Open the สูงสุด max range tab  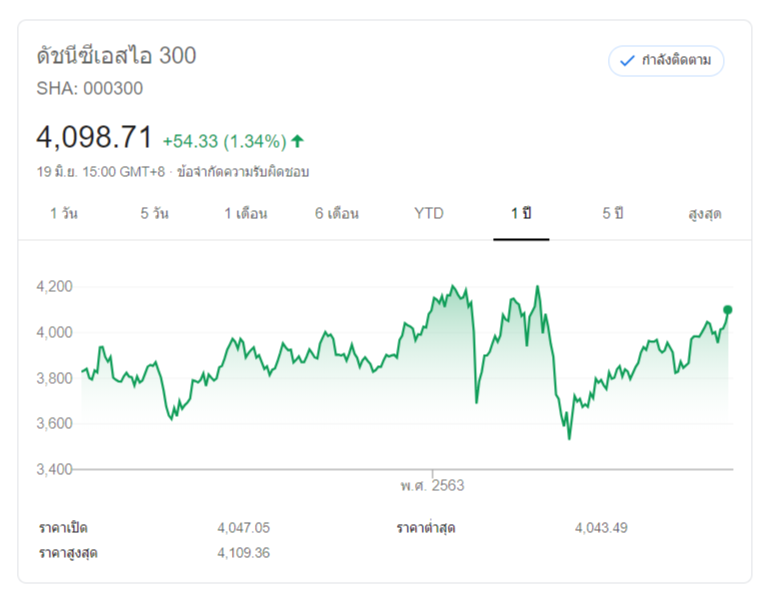tap(705, 214)
